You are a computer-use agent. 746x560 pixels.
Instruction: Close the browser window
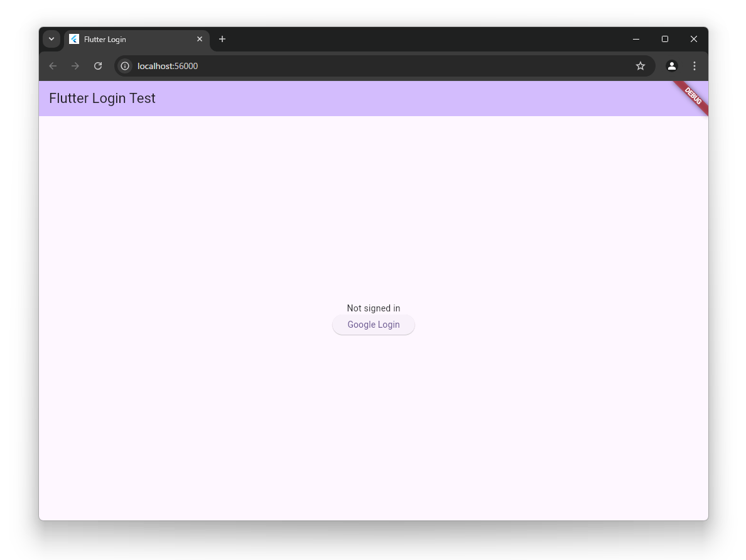[694, 39]
